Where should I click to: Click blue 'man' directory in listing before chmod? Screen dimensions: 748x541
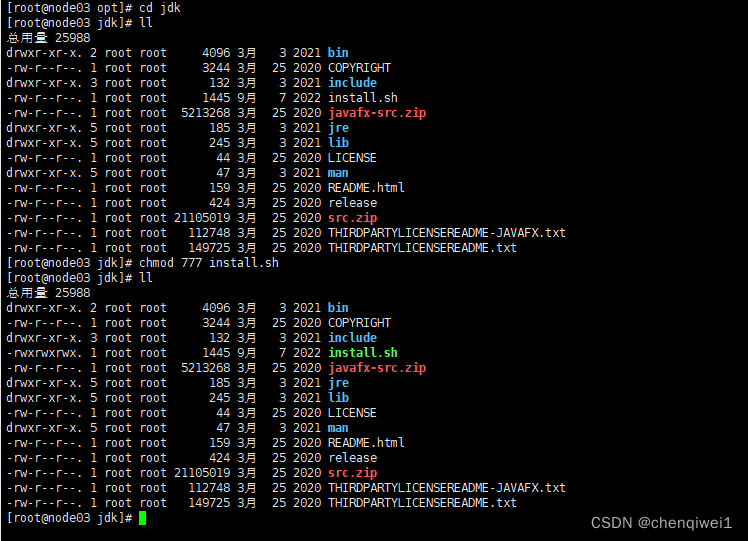pos(338,173)
